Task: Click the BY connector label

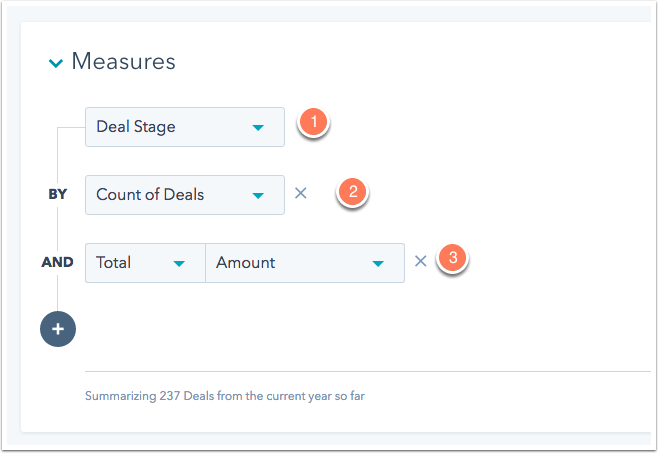Action: 57,194
